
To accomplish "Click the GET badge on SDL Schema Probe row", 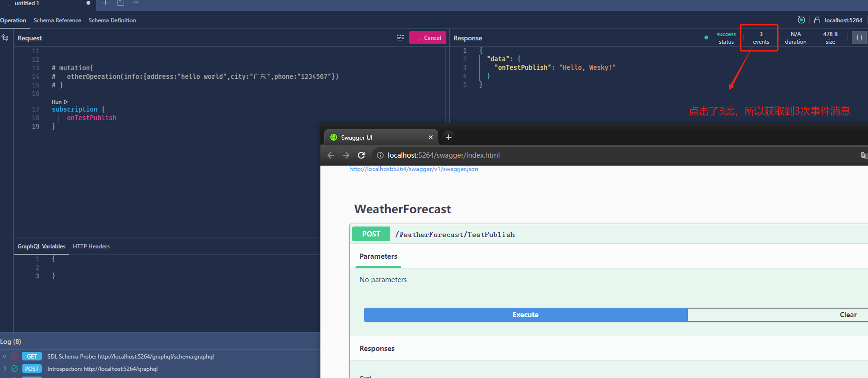I will pos(32,356).
